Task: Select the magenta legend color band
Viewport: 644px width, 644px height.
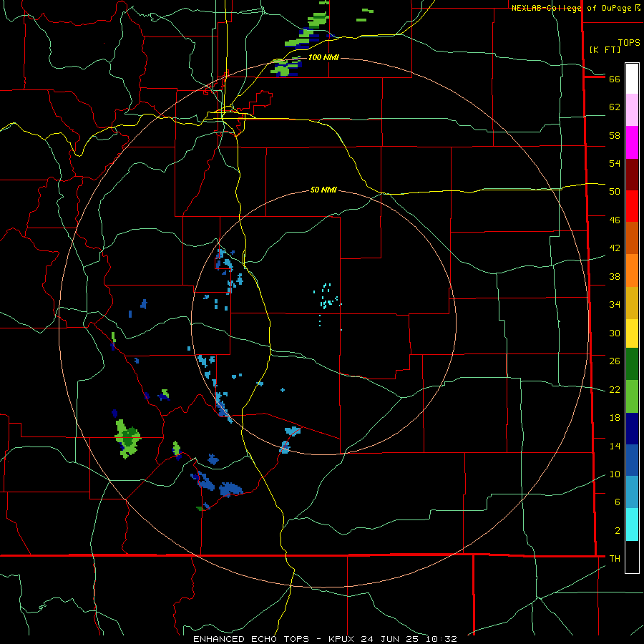Action: pos(632,142)
